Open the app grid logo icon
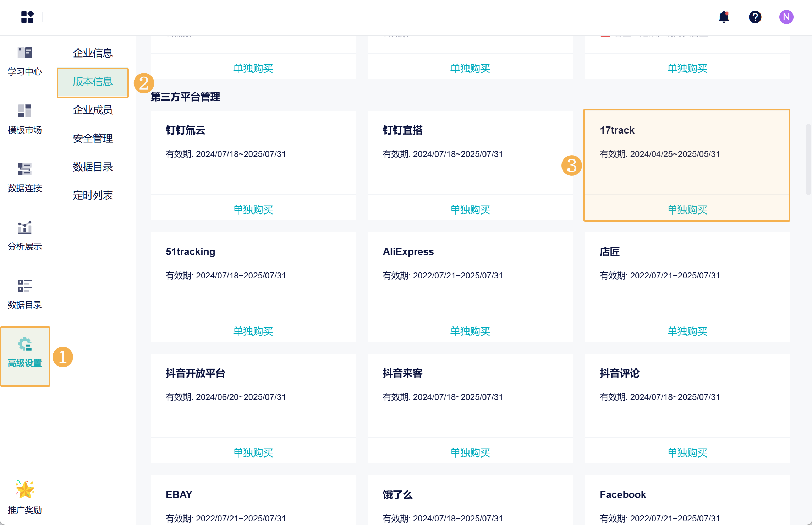Viewport: 812px width, 525px height. click(x=27, y=17)
